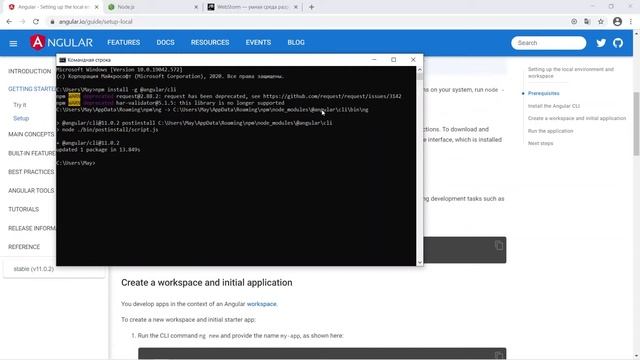640x360 pixels.
Task: Open DOCS in Angular navigation
Action: (165, 42)
